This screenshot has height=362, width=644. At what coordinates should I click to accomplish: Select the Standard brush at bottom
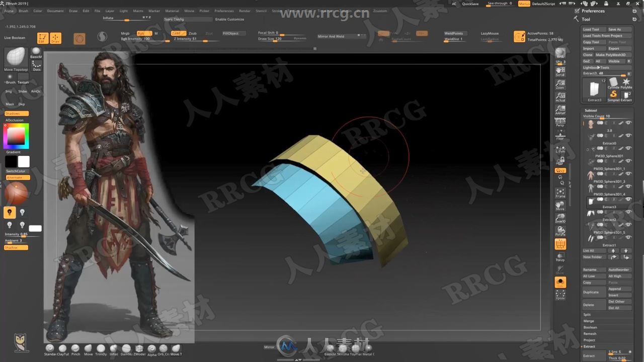tap(49, 349)
